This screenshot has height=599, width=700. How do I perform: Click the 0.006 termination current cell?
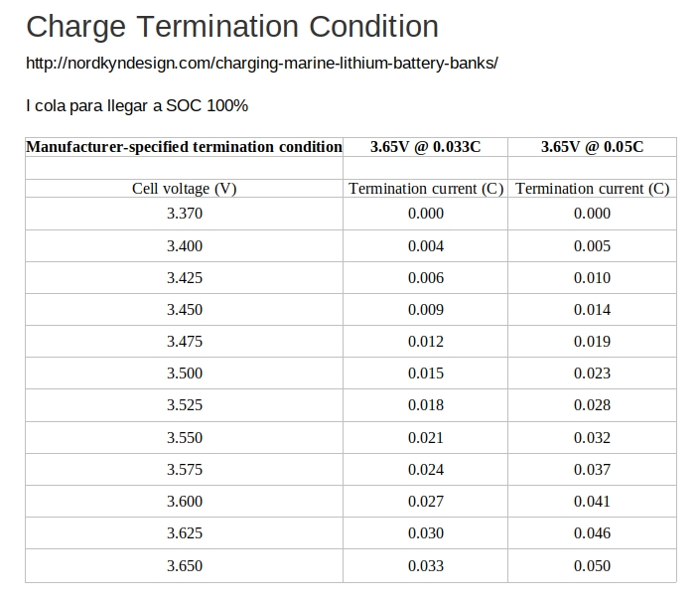click(x=425, y=278)
